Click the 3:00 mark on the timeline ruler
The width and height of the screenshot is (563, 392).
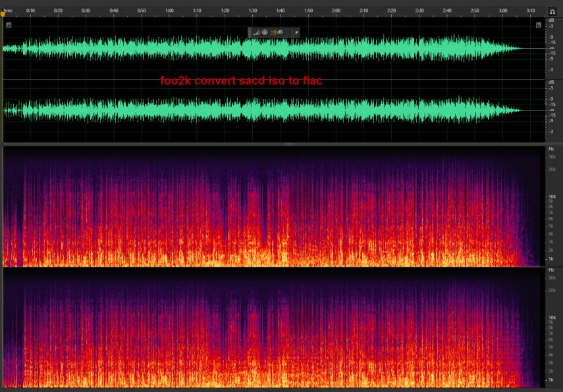click(503, 11)
